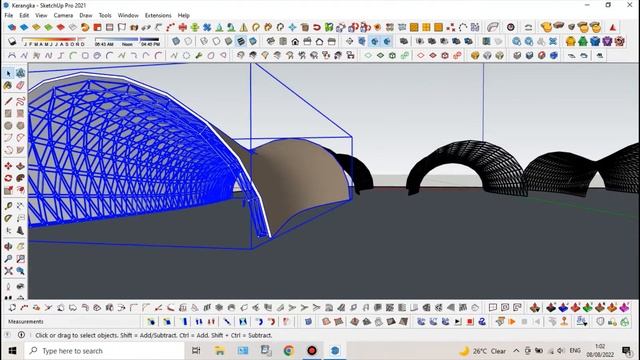Open Task View on the taskbar

coord(196,351)
